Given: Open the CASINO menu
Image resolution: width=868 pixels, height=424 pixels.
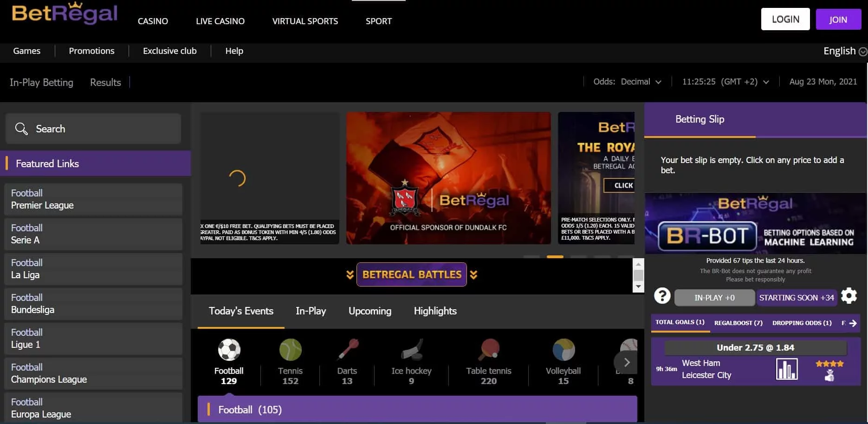Looking at the screenshot, I should tap(153, 21).
